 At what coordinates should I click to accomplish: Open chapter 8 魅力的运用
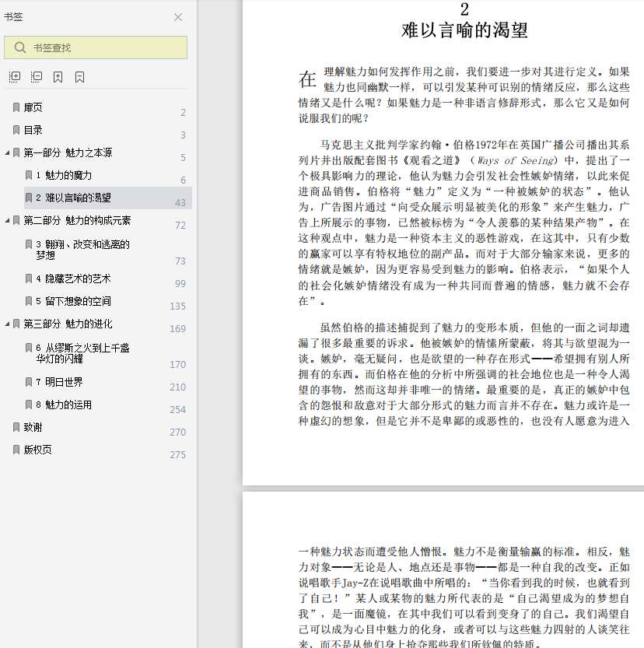[64, 405]
